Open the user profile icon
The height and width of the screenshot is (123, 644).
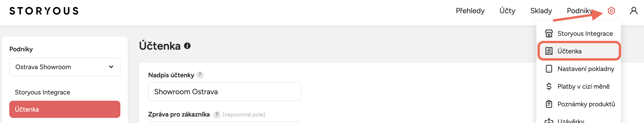tap(634, 11)
